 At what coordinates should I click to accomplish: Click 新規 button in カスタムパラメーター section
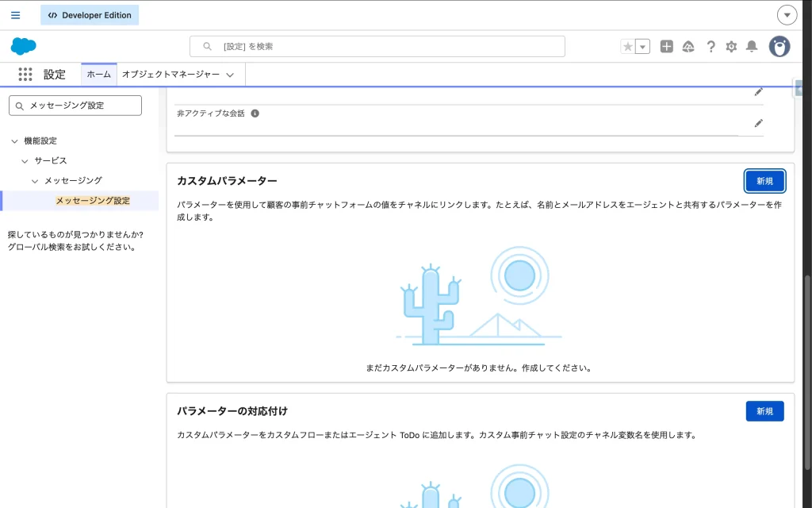tap(764, 181)
